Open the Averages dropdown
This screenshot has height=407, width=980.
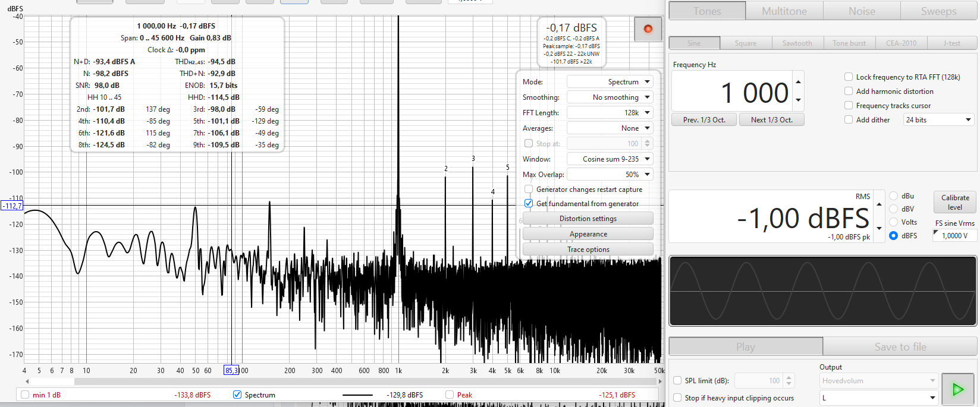[610, 128]
